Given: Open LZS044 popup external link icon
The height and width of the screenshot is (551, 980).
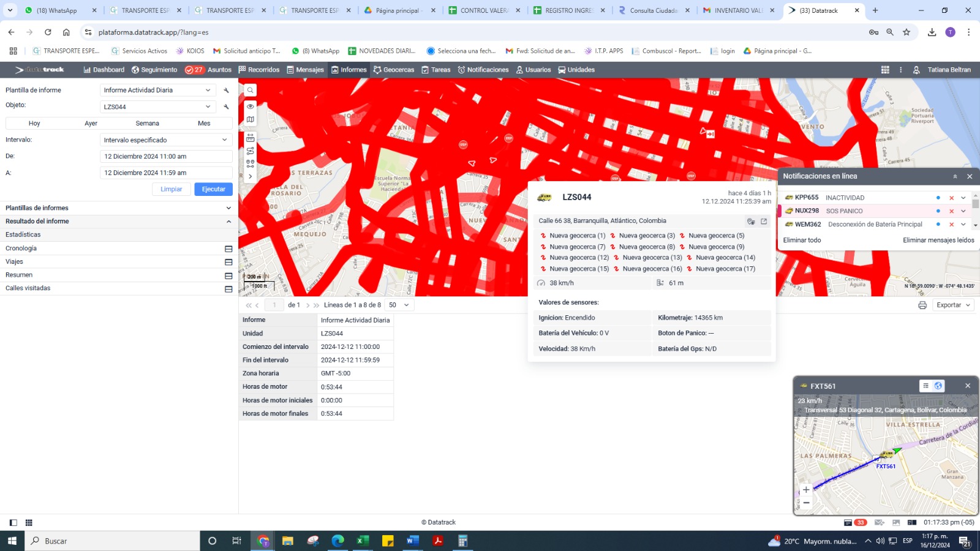Looking at the screenshot, I should click(x=764, y=222).
